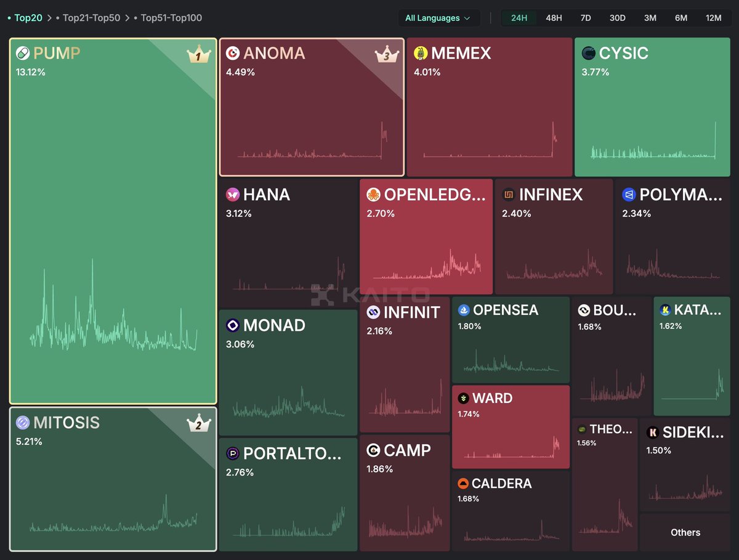The height and width of the screenshot is (560, 739).
Task: Click the INFINEX 2.40% value
Action: pyautogui.click(x=516, y=214)
